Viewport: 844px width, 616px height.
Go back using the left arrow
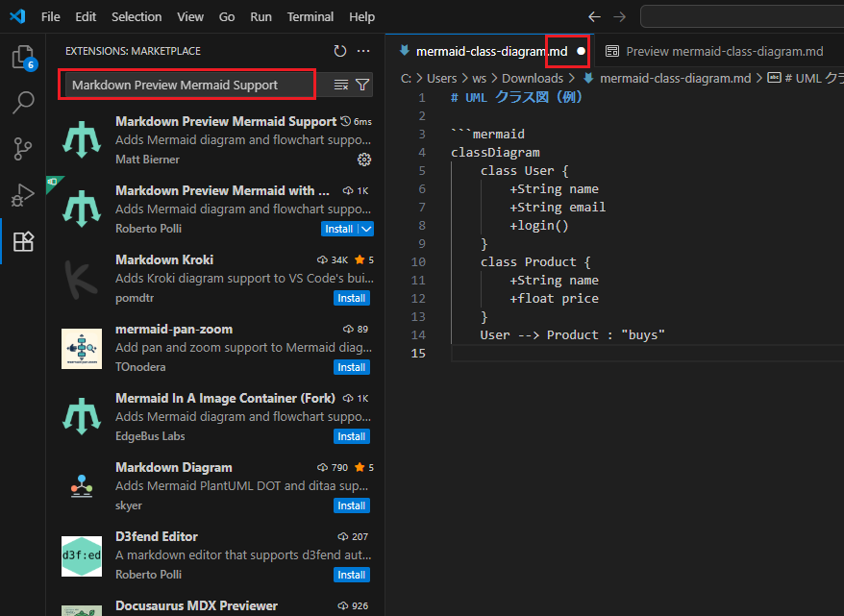pyautogui.click(x=594, y=16)
